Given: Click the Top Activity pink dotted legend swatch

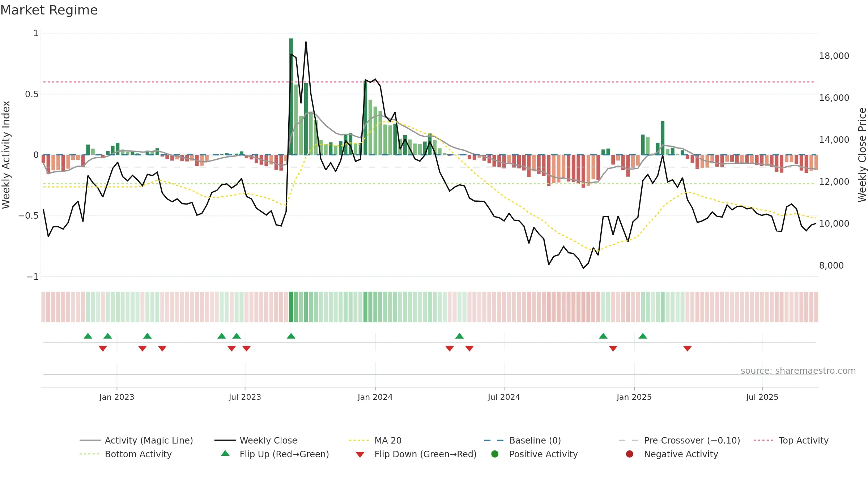Looking at the screenshot, I should point(763,440).
